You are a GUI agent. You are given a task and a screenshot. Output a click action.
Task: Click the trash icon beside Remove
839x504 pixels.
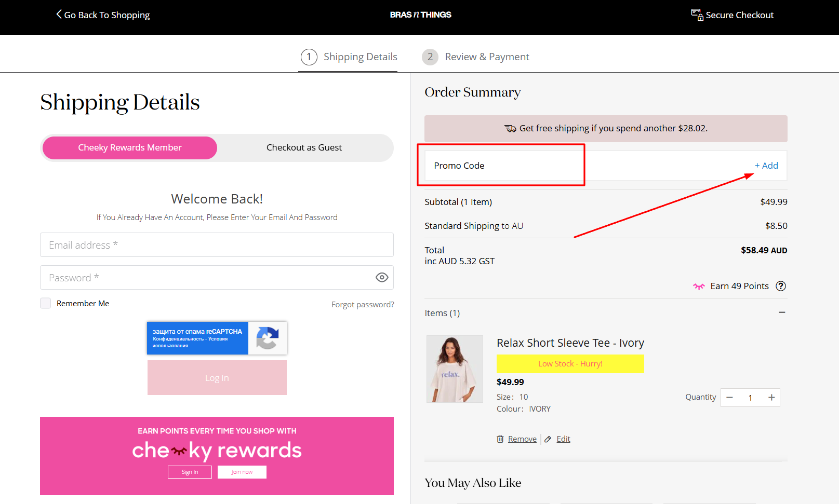500,439
